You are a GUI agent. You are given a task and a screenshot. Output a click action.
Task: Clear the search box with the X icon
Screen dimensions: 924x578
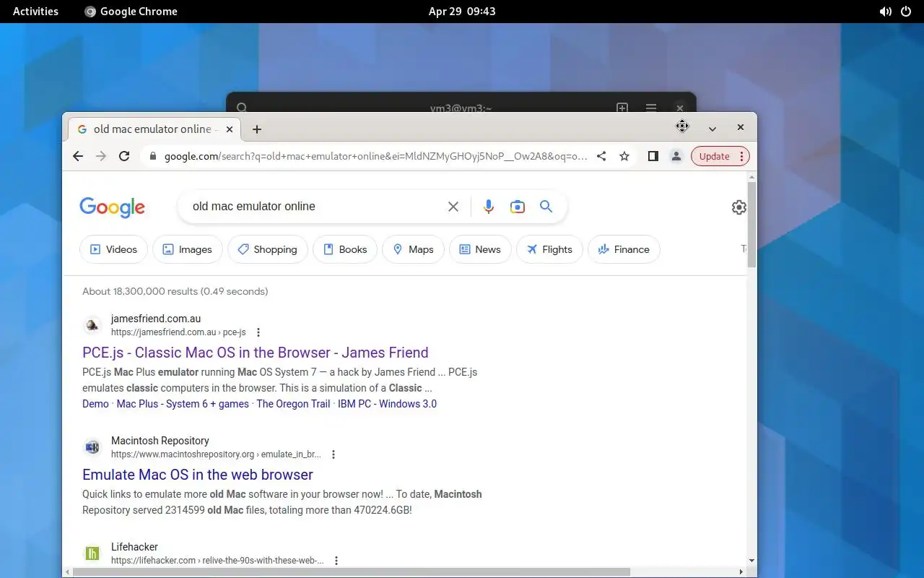[x=453, y=207]
